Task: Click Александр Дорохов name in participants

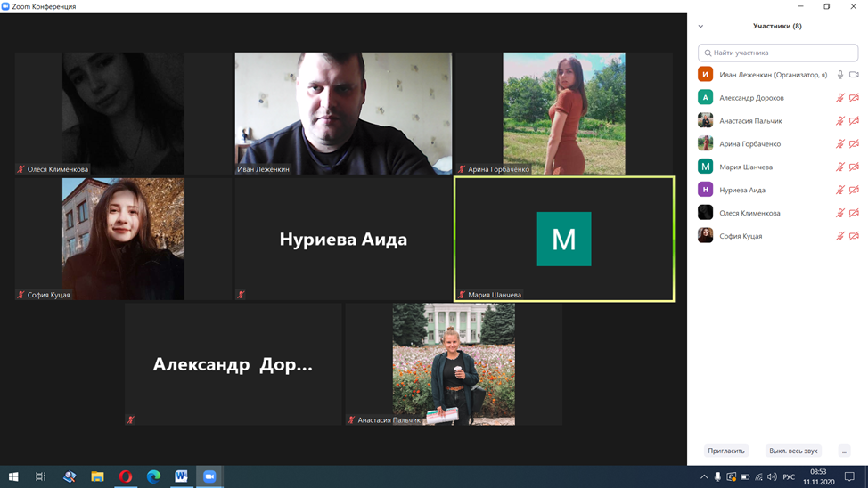Action: (x=751, y=98)
